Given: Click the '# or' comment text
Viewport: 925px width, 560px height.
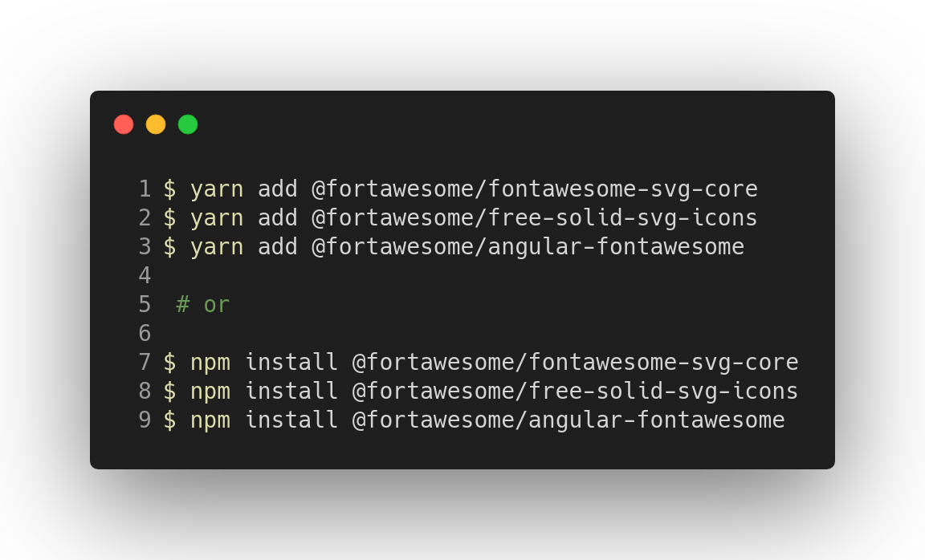Looking at the screenshot, I should (203, 305).
